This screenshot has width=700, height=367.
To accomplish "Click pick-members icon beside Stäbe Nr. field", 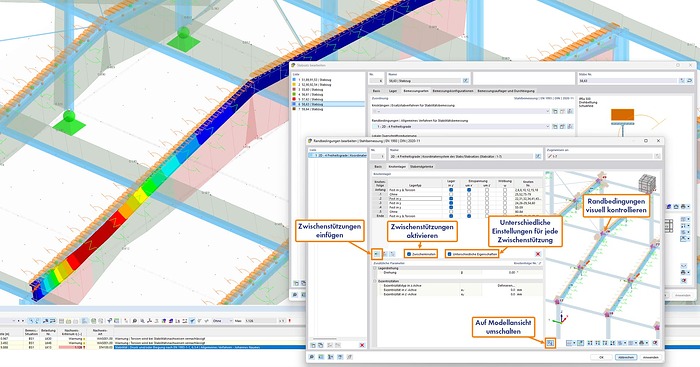I will (682, 81).
